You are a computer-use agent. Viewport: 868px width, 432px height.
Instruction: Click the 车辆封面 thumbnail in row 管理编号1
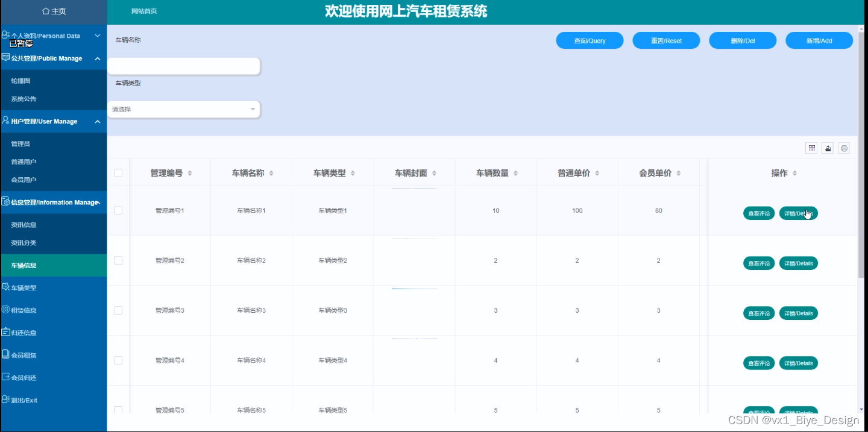point(414,189)
